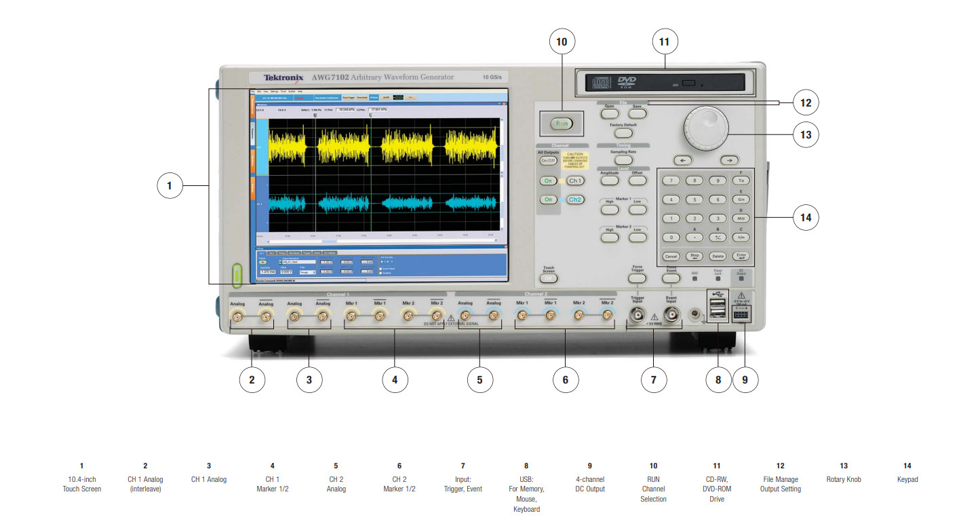The image size is (980, 524).
Task: Click the ground jack beside Event Input
Action: [x=695, y=314]
